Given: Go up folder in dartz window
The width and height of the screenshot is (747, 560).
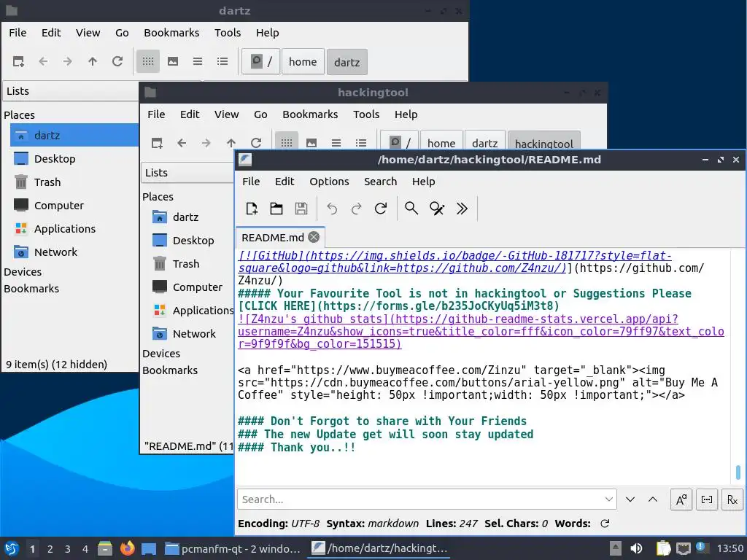Looking at the screenshot, I should click(x=93, y=61).
